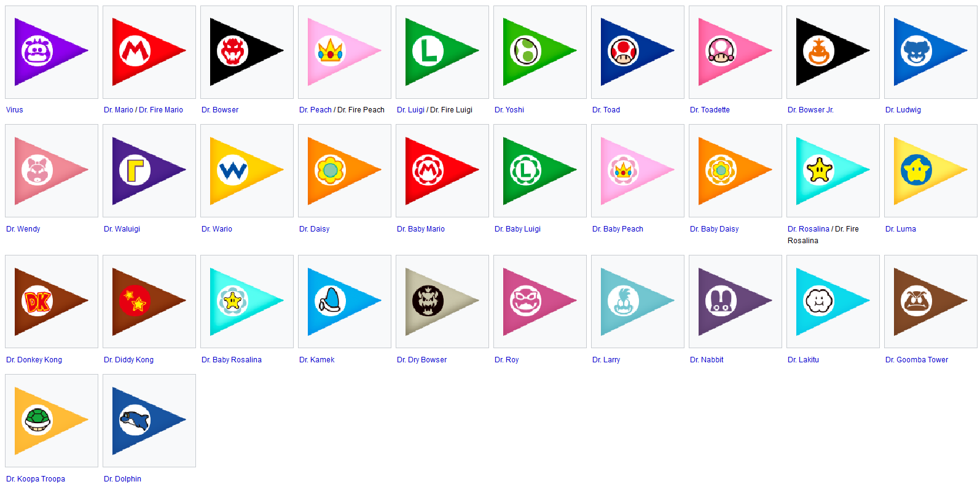This screenshot has width=980, height=487.
Task: Open the 'Dr. Toadette' caption link
Action: [710, 110]
